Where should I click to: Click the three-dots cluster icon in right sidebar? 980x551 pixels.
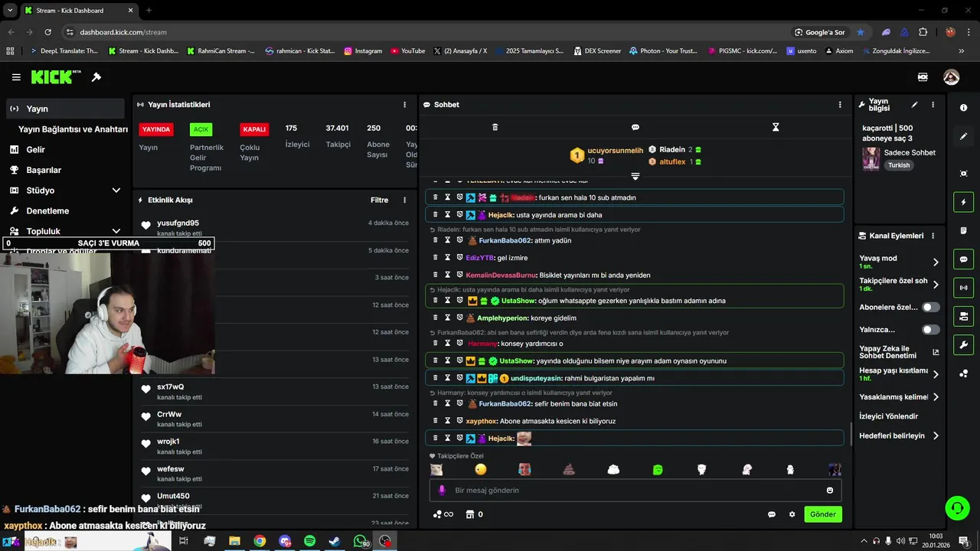(x=963, y=373)
